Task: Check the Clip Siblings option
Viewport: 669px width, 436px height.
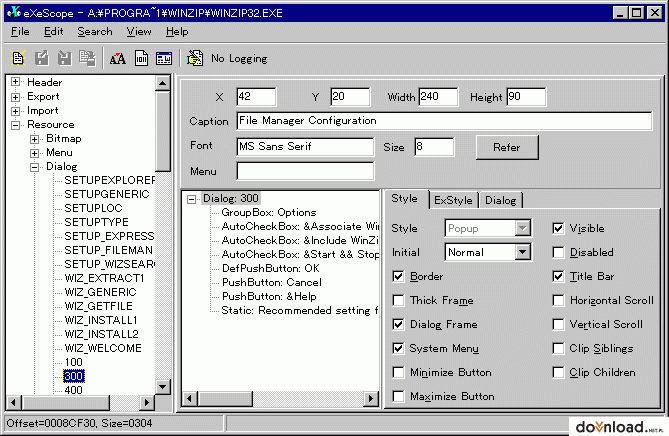Action: pos(558,348)
